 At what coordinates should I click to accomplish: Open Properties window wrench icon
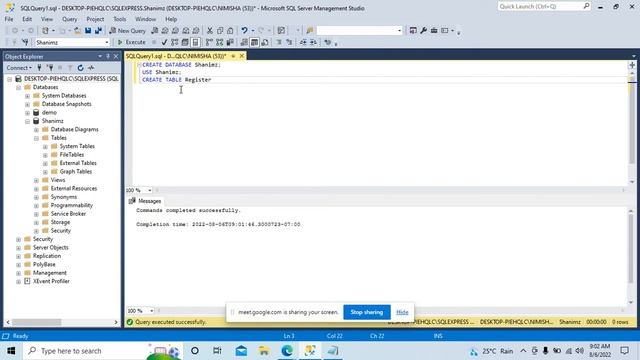[423, 31]
